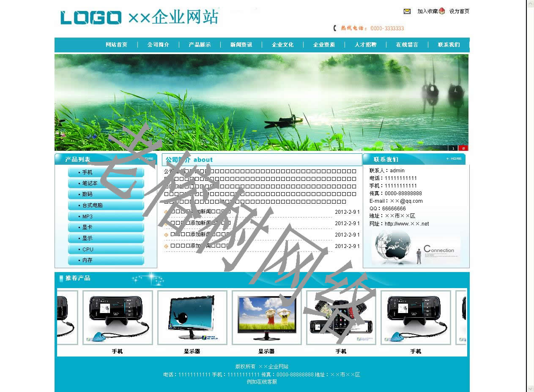Click 网址：http://www.××.net text
The image size is (534, 392).
(x=399, y=224)
